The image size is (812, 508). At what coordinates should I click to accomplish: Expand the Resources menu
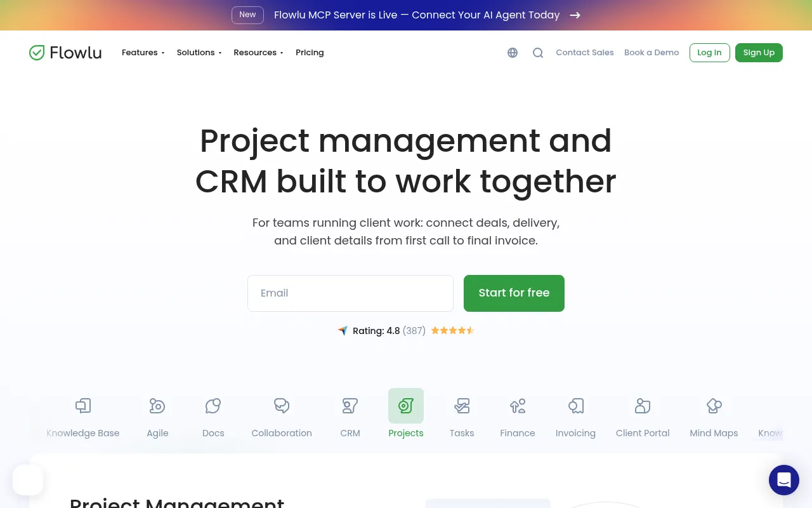pos(258,53)
